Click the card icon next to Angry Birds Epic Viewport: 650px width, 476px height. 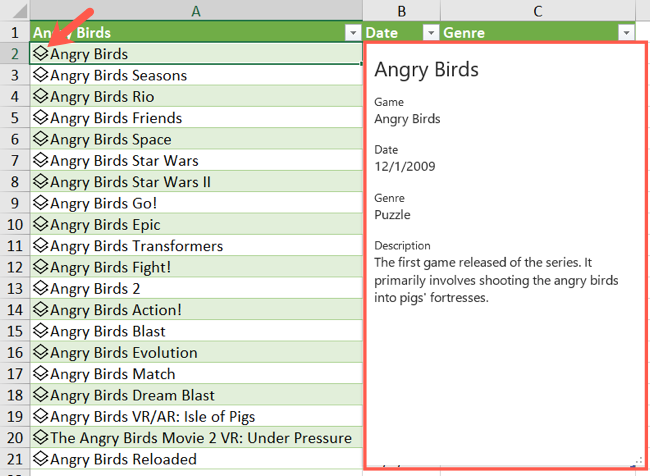pyautogui.click(x=41, y=225)
